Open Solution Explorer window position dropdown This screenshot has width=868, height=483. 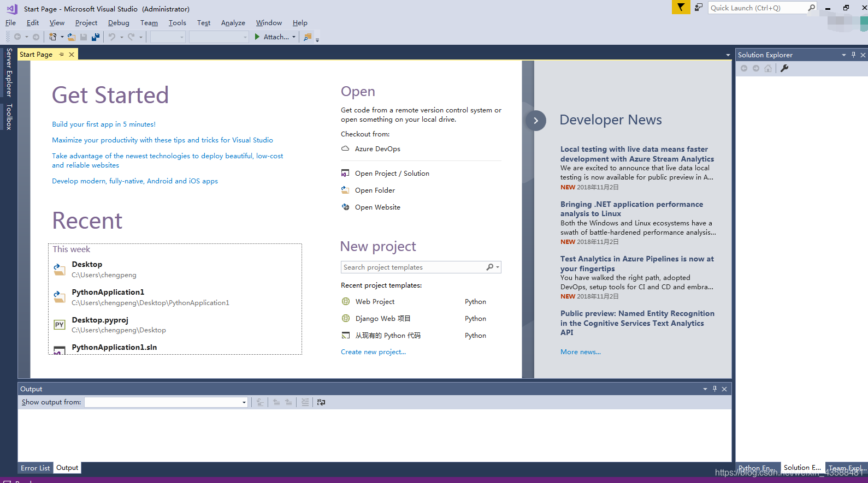click(x=844, y=55)
